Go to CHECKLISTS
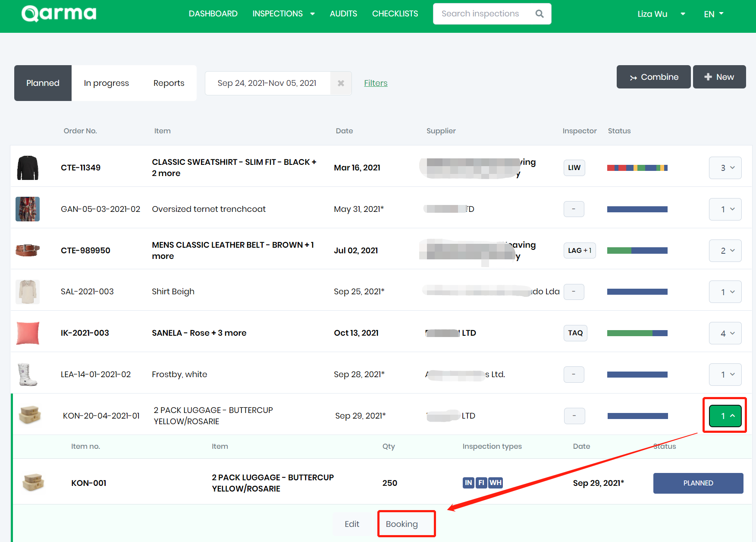 [x=395, y=14]
